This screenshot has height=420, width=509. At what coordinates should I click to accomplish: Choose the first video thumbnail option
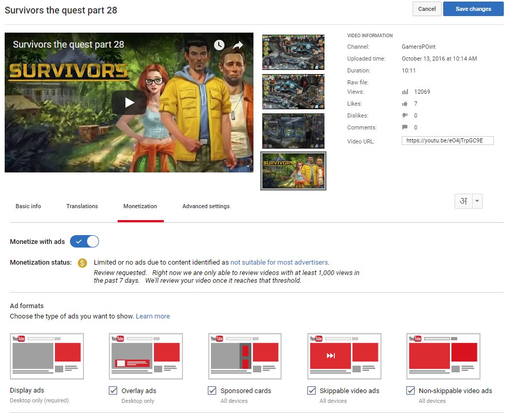tap(293, 52)
